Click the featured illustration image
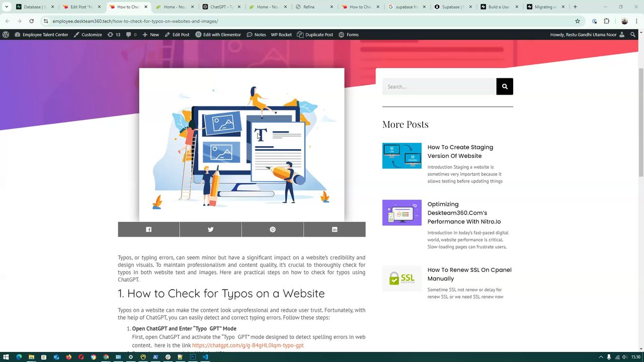This screenshot has height=362, width=644. 242,145
